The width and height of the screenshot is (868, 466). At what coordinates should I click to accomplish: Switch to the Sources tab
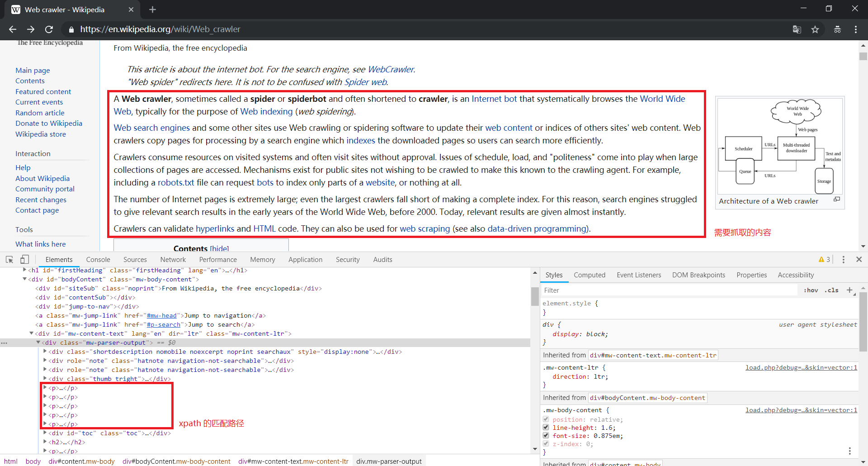pos(135,260)
